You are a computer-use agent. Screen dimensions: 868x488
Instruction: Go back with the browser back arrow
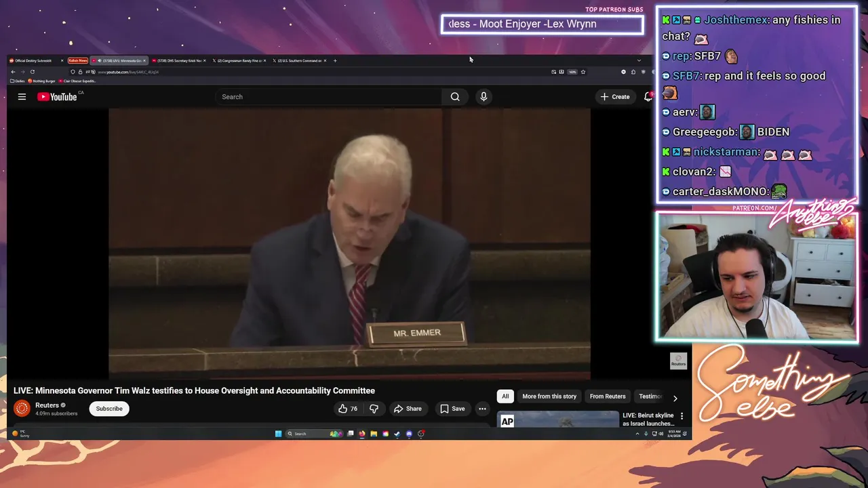13,72
